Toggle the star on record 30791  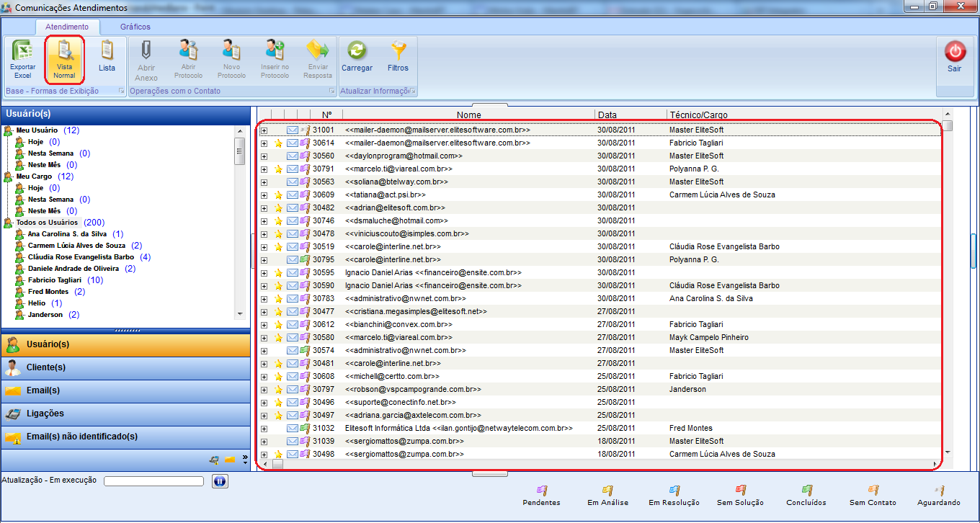278,169
